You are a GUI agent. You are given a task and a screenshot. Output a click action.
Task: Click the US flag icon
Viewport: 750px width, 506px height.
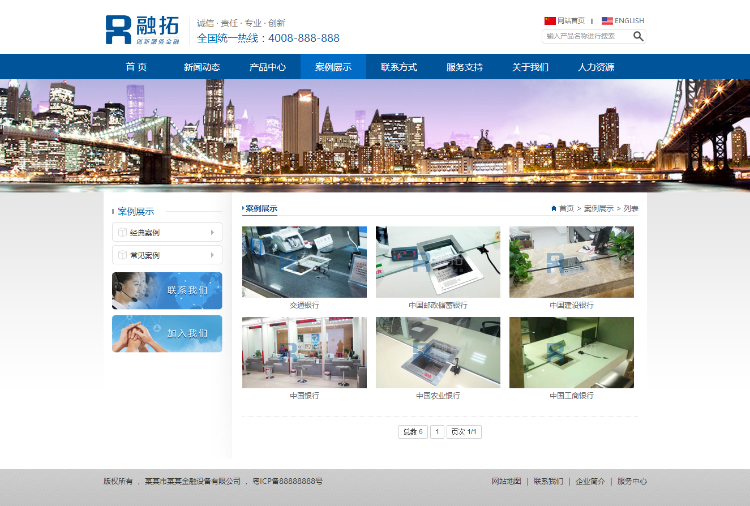[x=607, y=21]
